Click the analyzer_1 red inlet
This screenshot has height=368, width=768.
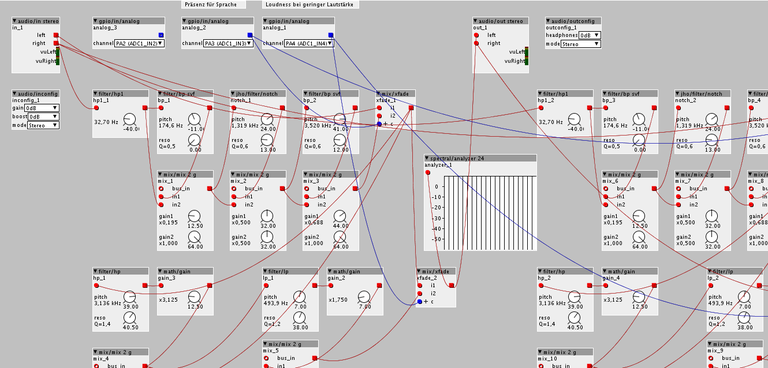pos(428,172)
